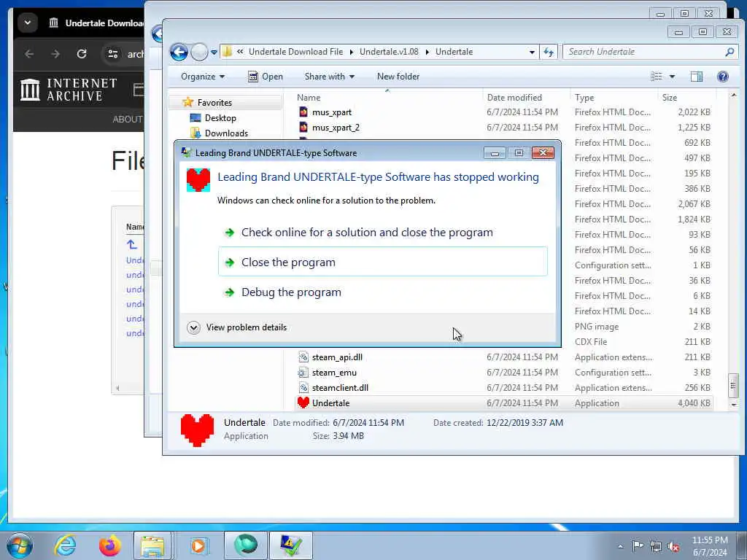Click Undertale heart icon in file list

(x=303, y=402)
